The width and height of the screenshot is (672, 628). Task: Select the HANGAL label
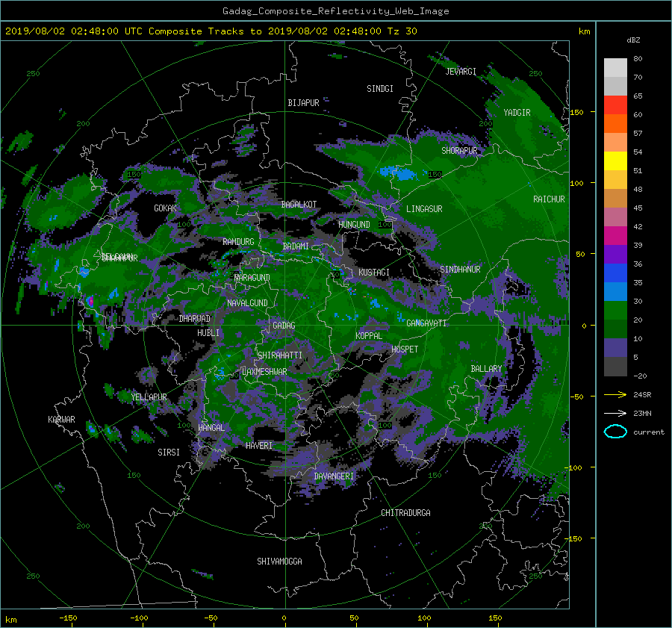coord(211,428)
